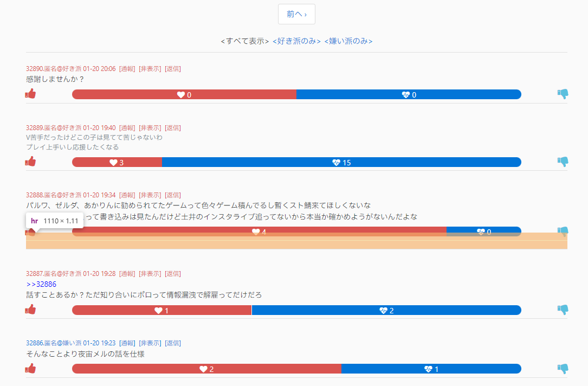This screenshot has height=386, width=588.
Task: Hide post 32888 via the 非表示 link
Action: pyautogui.click(x=151, y=195)
